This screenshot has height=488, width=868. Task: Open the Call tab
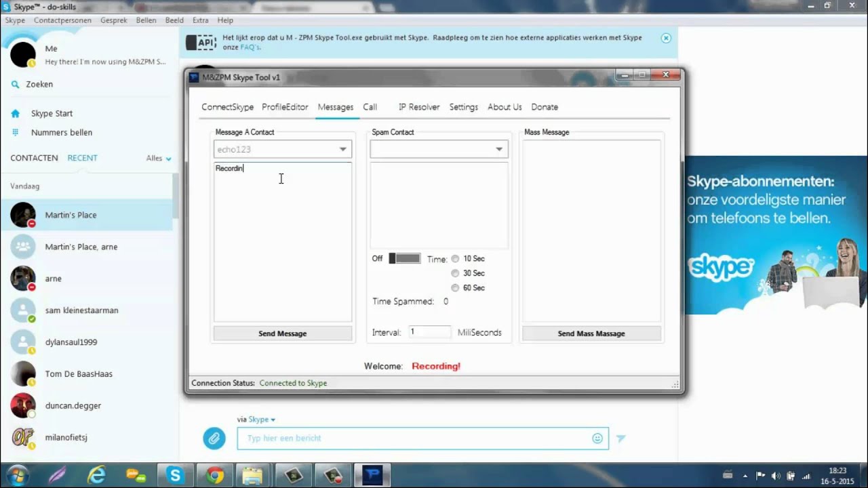[370, 107]
